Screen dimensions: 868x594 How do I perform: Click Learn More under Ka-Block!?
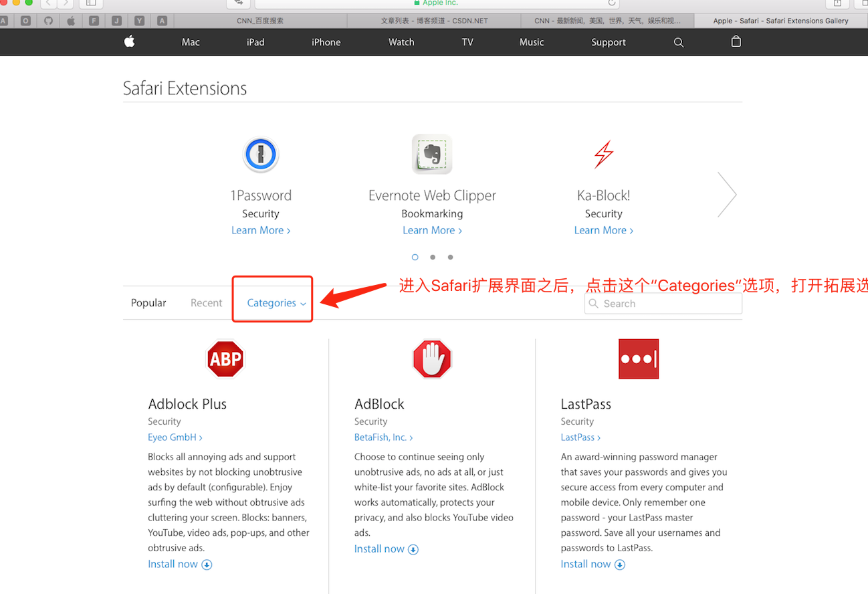click(604, 230)
